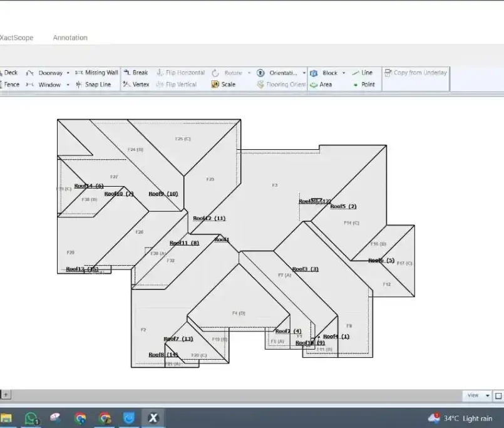Select the Deck tool

pos(9,73)
